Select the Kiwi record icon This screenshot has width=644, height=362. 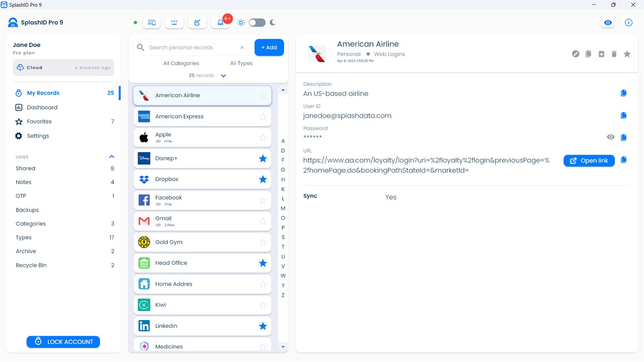point(144,305)
